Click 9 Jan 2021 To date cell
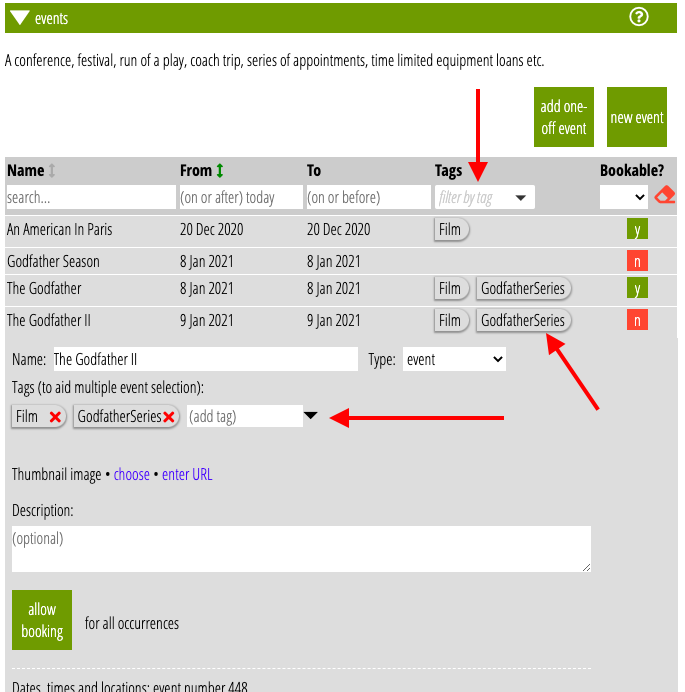The height and width of the screenshot is (692, 685). pyautogui.click(x=334, y=320)
